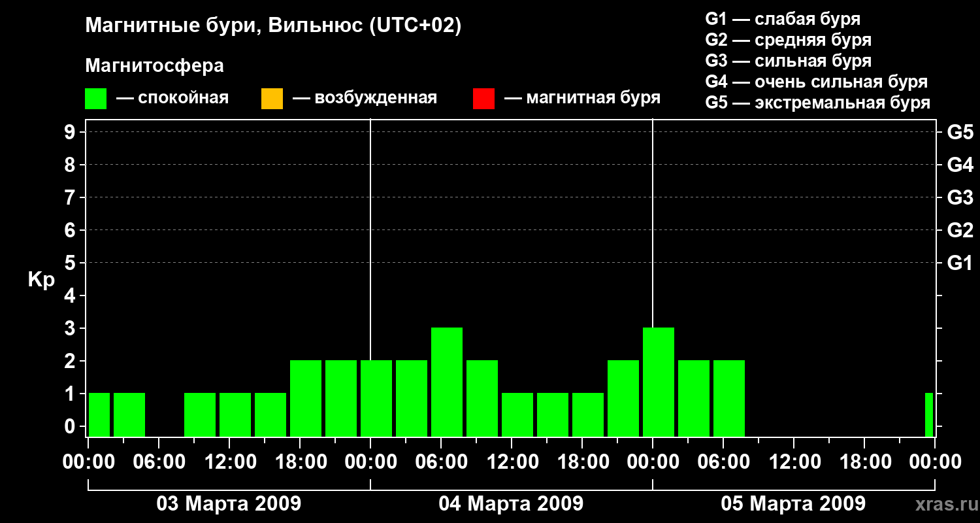This screenshot has width=980, height=523.
Task: Click the 'G5 — экстремальная буря' line
Action: [x=818, y=103]
